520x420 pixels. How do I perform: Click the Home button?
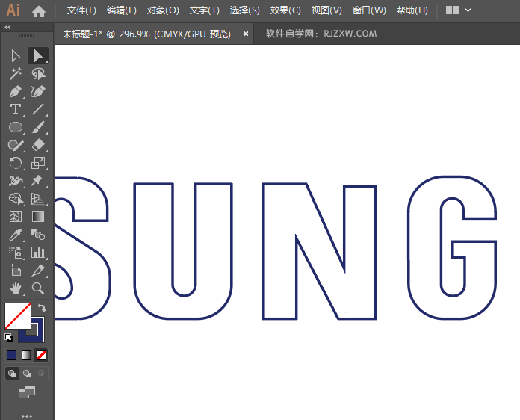point(39,10)
